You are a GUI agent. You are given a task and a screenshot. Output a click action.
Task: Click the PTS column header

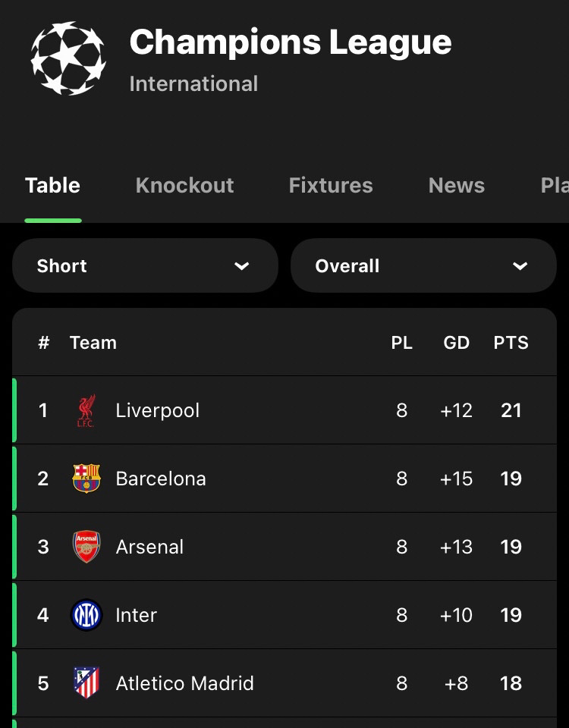coord(511,343)
